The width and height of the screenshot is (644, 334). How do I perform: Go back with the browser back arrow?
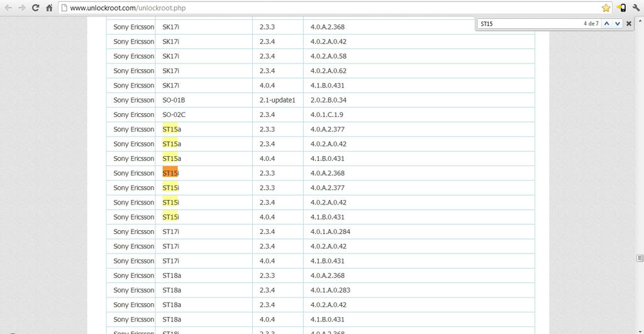pyautogui.click(x=8, y=8)
